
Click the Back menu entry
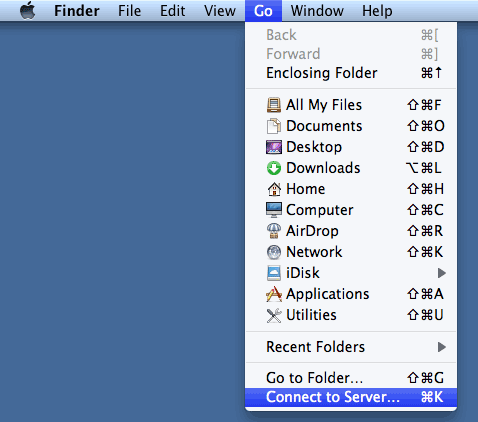pyautogui.click(x=351, y=35)
